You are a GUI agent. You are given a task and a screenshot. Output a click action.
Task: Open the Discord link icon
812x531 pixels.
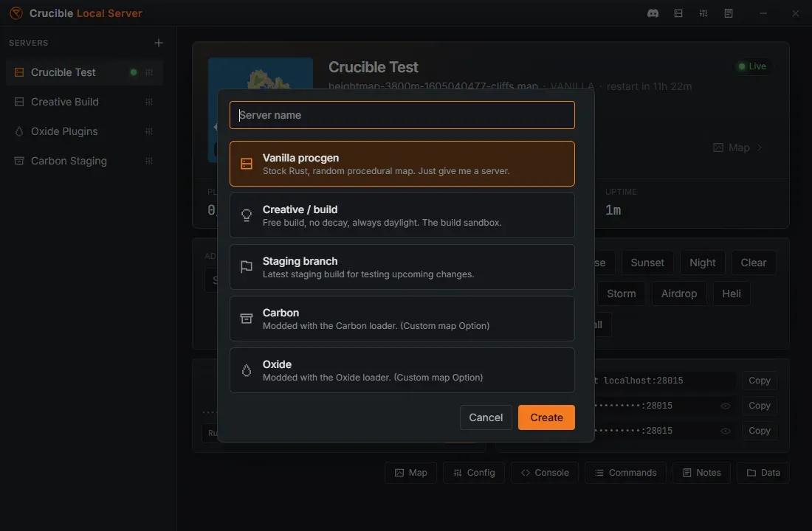pyautogui.click(x=653, y=13)
